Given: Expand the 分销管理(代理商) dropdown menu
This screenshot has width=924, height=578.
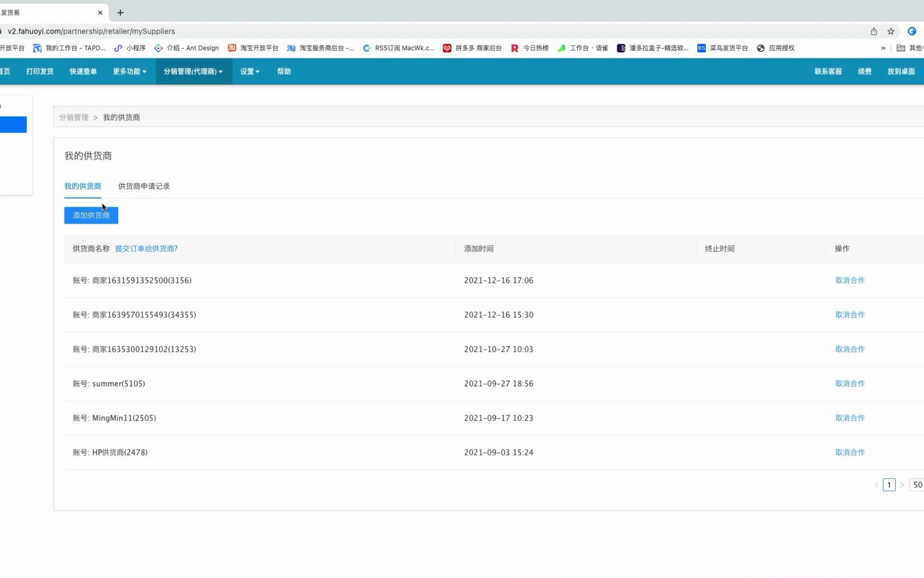Looking at the screenshot, I should tap(194, 71).
